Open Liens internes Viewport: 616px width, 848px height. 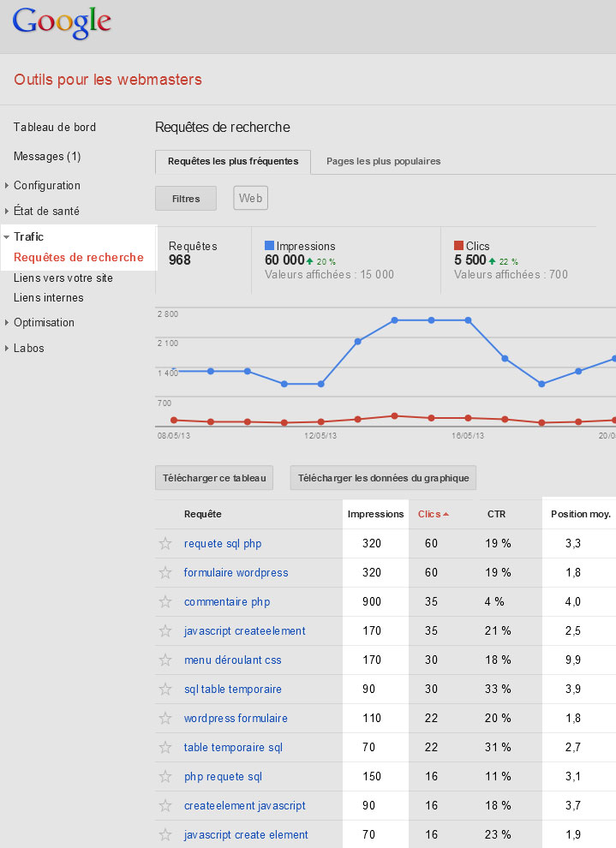pos(49,297)
